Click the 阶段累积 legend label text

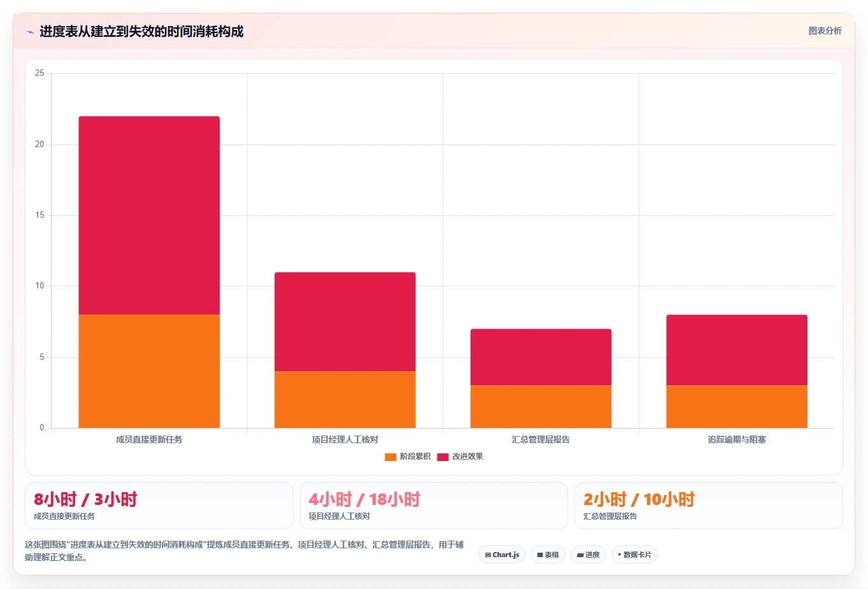click(x=415, y=457)
